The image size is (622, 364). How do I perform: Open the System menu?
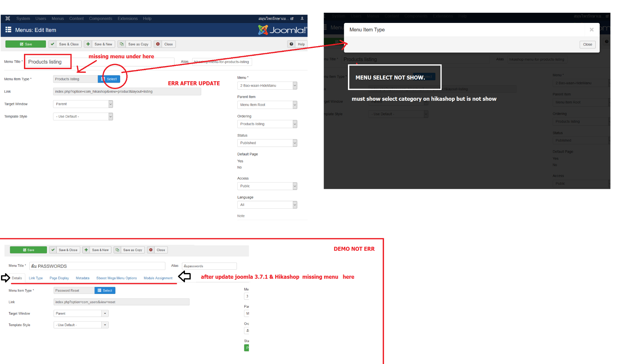click(x=23, y=19)
